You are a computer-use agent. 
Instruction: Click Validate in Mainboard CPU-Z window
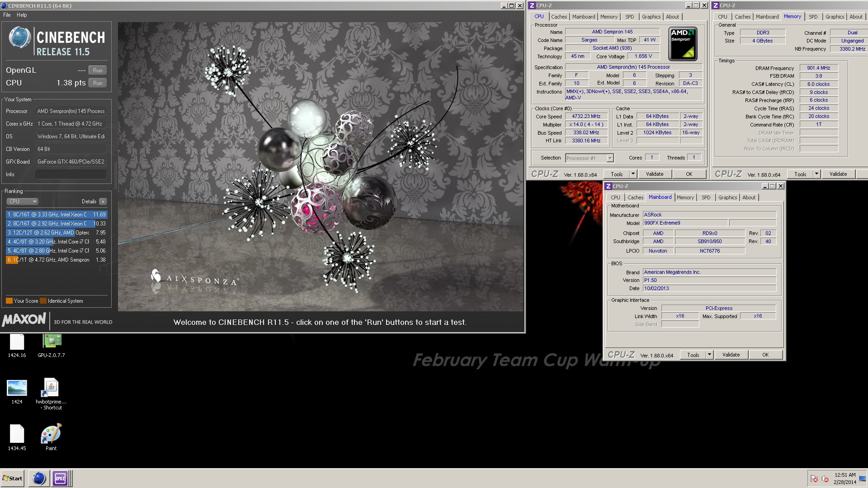pos(731,355)
